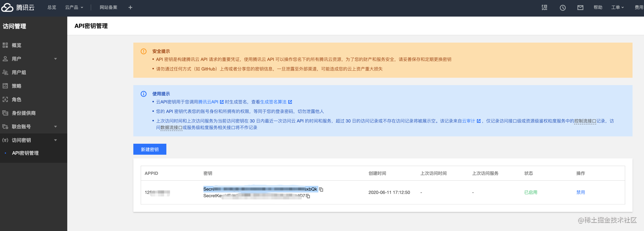Click the 状态 column header
Image resolution: width=644 pixels, height=231 pixels.
click(x=528, y=173)
